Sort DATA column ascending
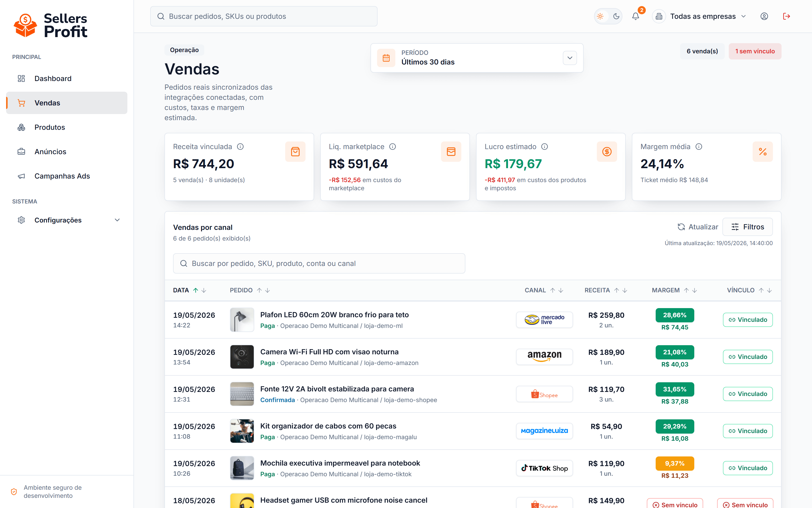 pyautogui.click(x=196, y=290)
